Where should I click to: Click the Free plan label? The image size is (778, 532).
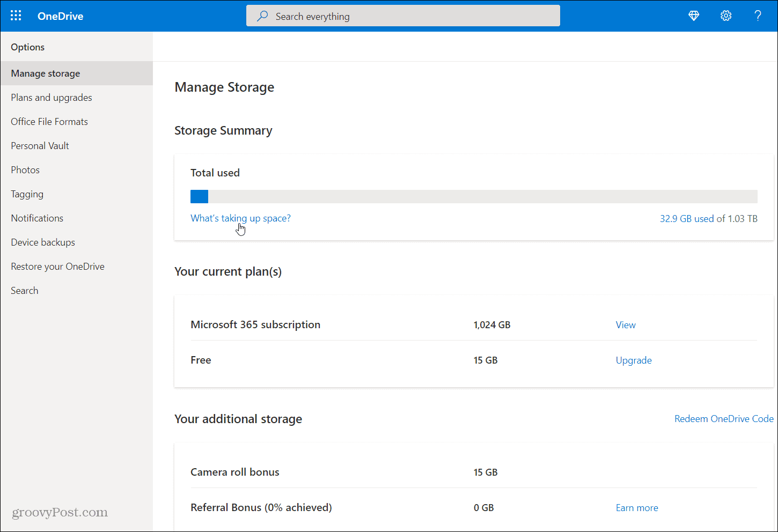(x=201, y=360)
